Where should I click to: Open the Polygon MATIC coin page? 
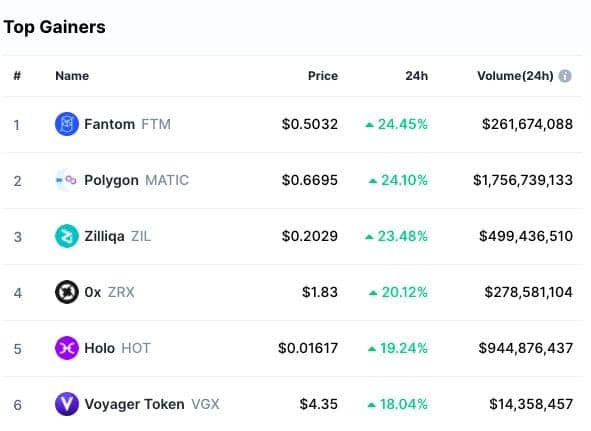click(136, 180)
